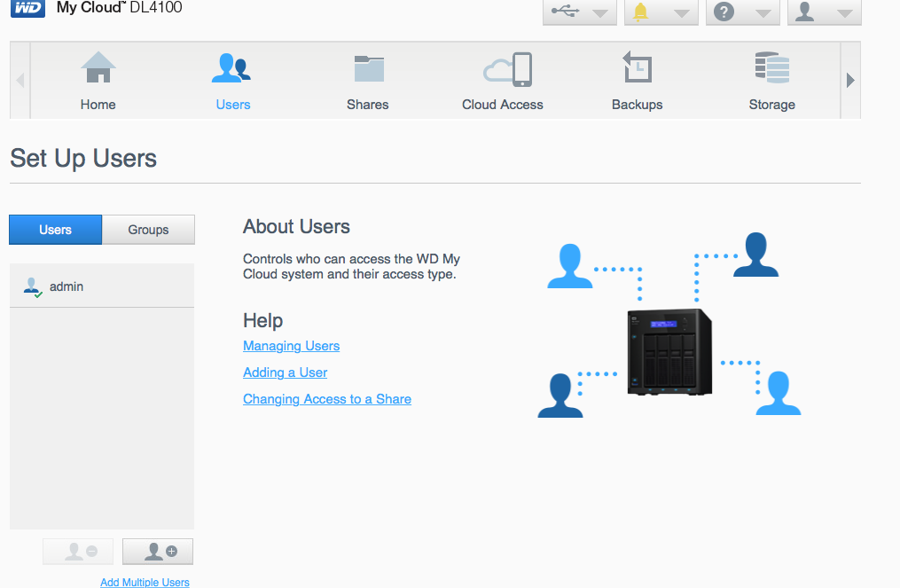Click the help question mark icon
900x588 pixels.
[724, 12]
